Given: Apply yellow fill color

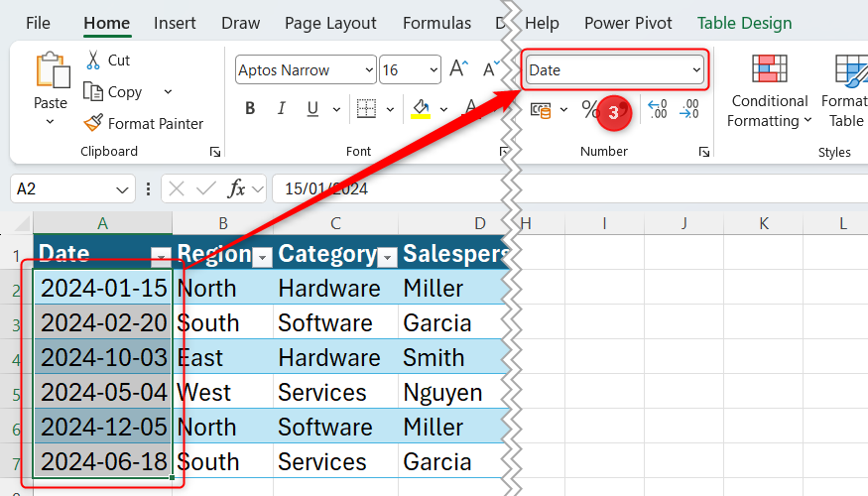Looking at the screenshot, I should point(421,108).
